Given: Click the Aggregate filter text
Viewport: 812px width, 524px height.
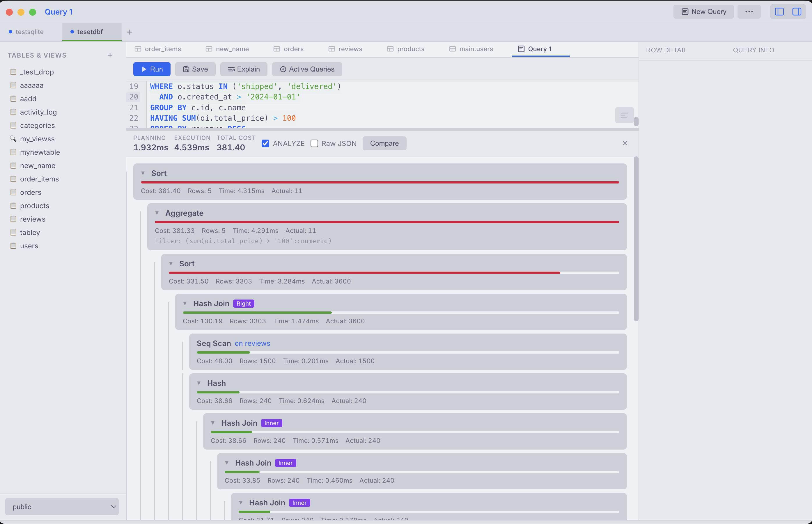Looking at the screenshot, I should click(x=243, y=241).
